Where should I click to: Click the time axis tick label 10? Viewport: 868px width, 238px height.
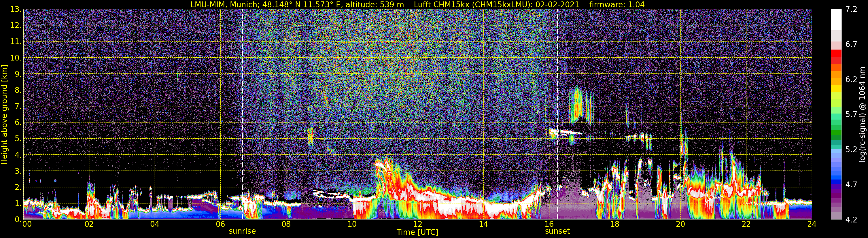352,224
